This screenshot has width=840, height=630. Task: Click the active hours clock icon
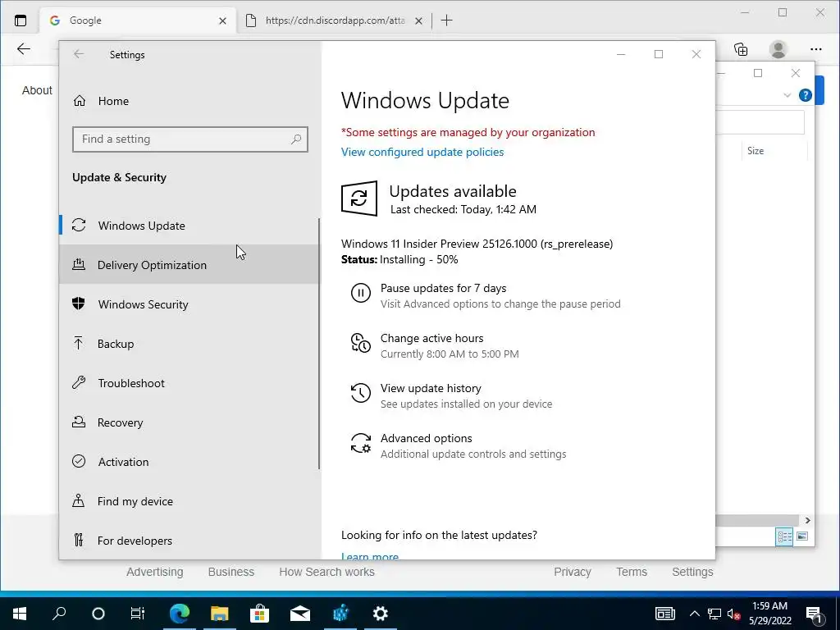pyautogui.click(x=361, y=343)
